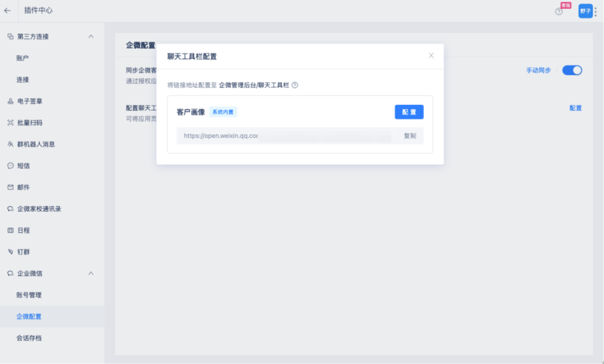This screenshot has width=604, height=364.
Task: Close the 聊天工具栏配置 dialog
Action: pyautogui.click(x=431, y=56)
